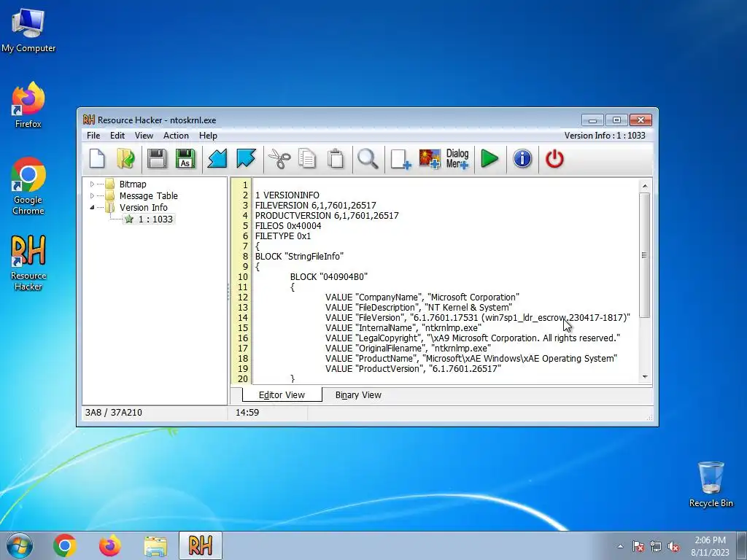Click the ProductName value line
This screenshot has width=747, height=560.
coord(471,358)
